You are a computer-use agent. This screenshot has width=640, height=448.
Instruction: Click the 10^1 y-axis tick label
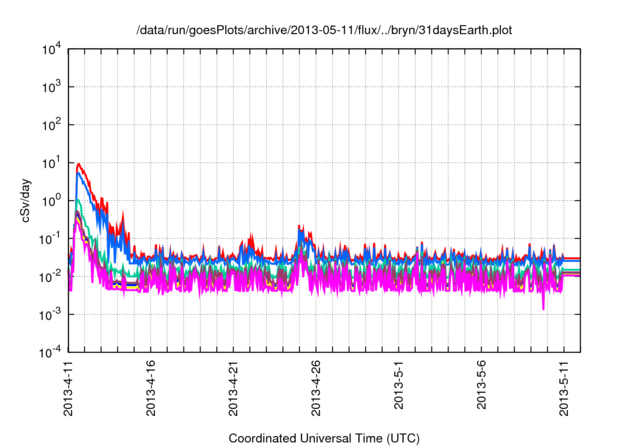pos(49,163)
